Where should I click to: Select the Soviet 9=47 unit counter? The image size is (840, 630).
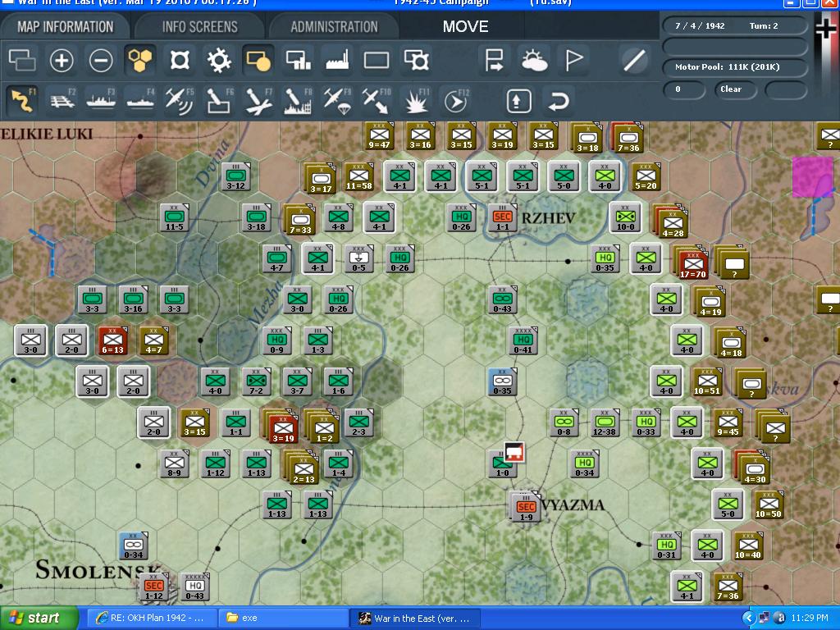[x=379, y=136]
